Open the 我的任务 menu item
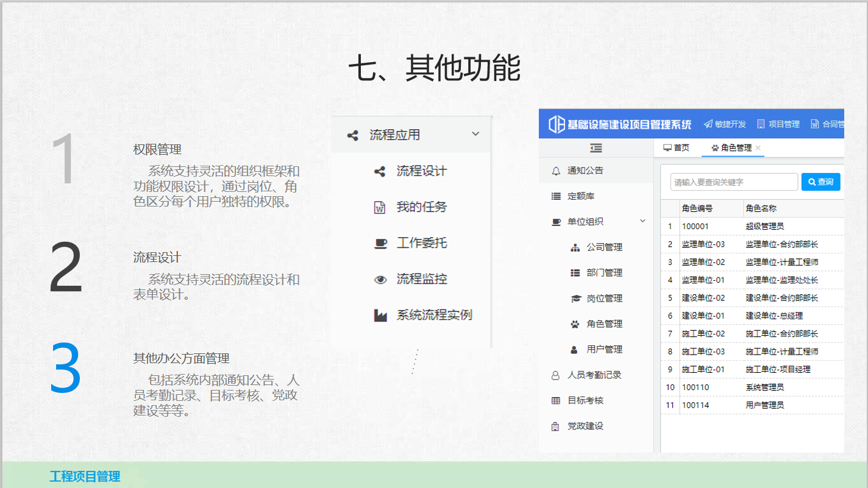The height and width of the screenshot is (488, 868). tap(421, 207)
